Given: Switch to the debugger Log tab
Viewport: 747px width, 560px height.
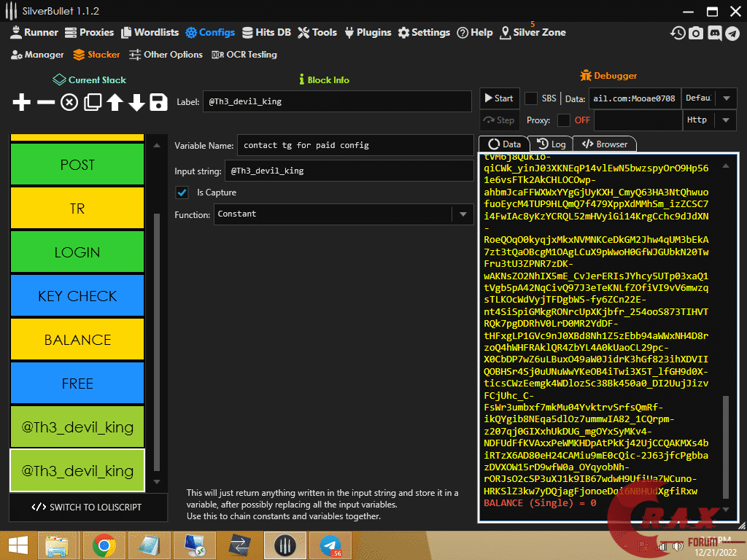Looking at the screenshot, I should [x=551, y=144].
